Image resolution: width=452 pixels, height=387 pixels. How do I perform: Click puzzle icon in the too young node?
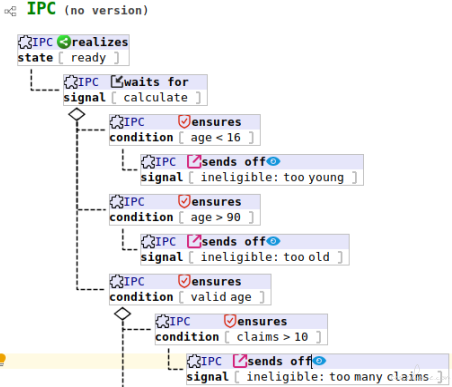point(148,162)
